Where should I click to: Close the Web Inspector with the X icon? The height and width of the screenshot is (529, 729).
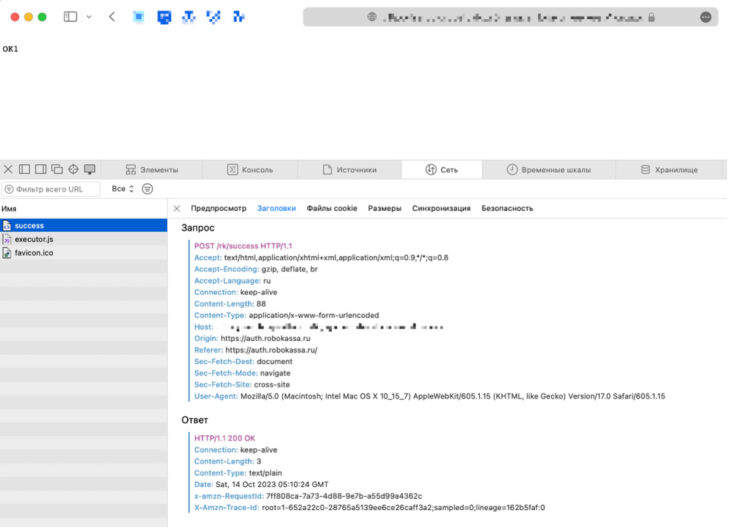pos(9,169)
